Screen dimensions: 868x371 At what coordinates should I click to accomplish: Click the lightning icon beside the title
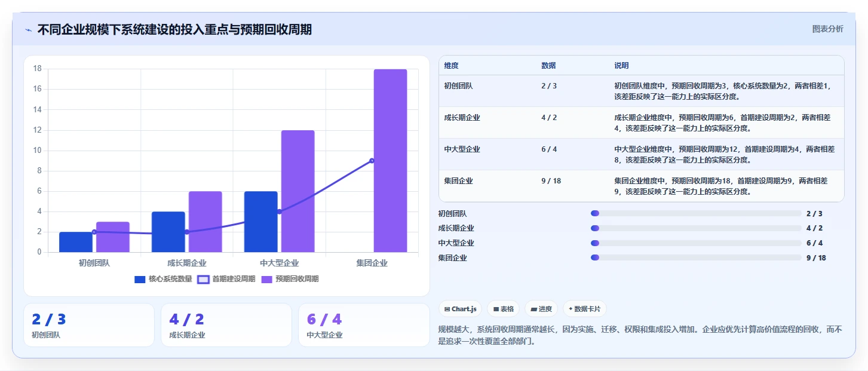28,30
